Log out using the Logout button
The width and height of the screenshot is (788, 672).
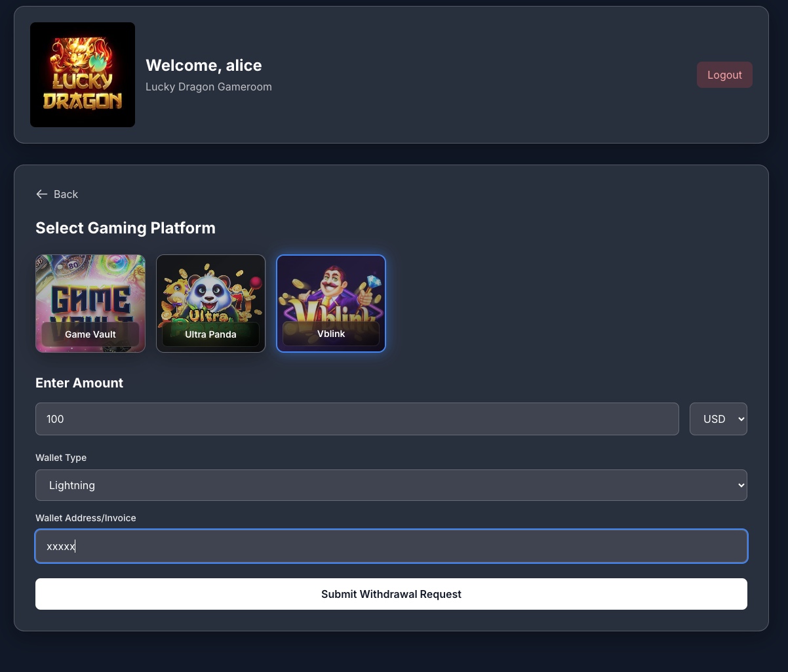pos(724,75)
